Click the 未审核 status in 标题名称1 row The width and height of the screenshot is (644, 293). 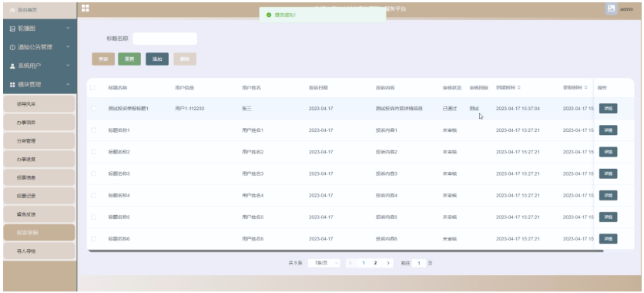coord(449,130)
